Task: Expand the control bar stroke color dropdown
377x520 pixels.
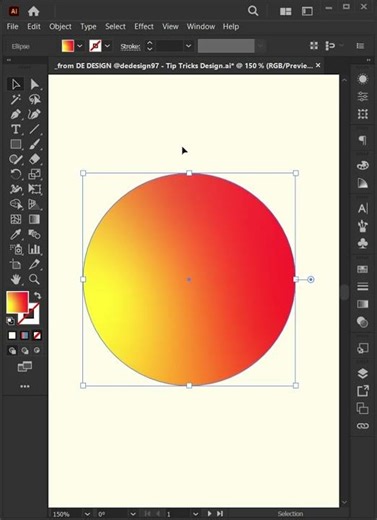Action: [107, 46]
